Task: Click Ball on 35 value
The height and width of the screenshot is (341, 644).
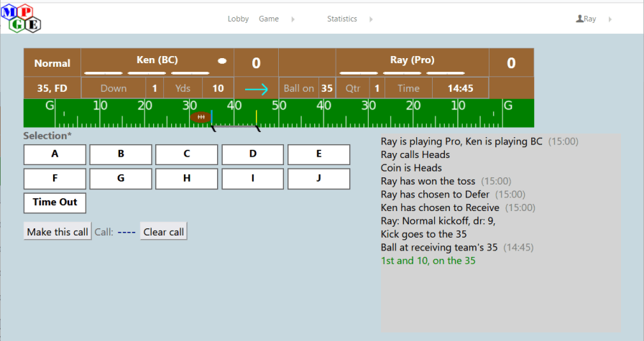Action: coord(327,88)
